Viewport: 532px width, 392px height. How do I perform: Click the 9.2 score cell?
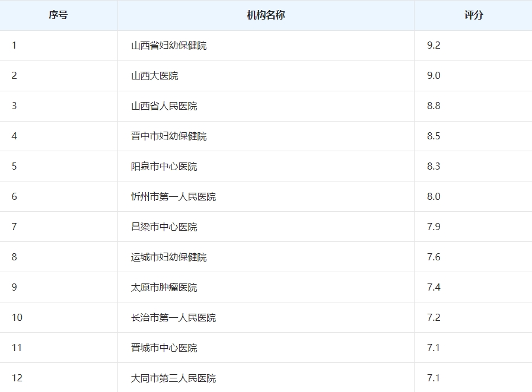pos(434,46)
